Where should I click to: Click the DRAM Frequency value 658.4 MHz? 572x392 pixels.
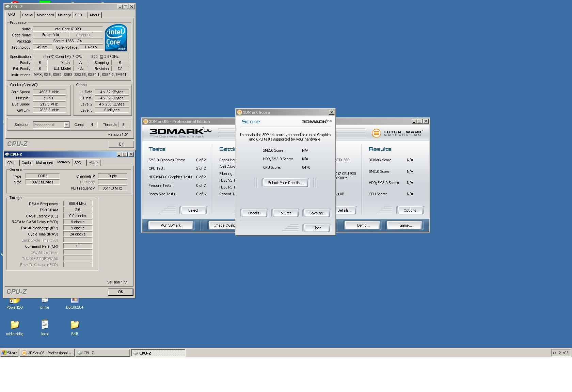click(x=78, y=203)
